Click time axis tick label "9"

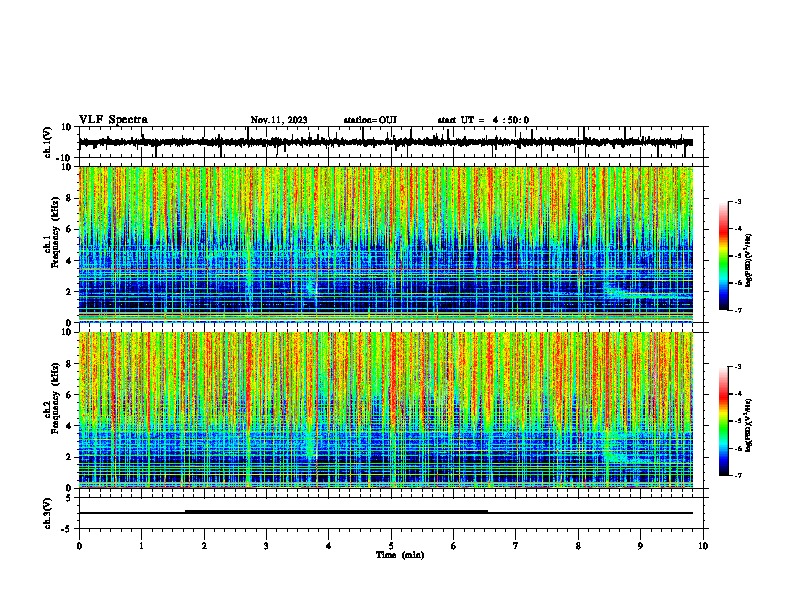tap(640, 546)
